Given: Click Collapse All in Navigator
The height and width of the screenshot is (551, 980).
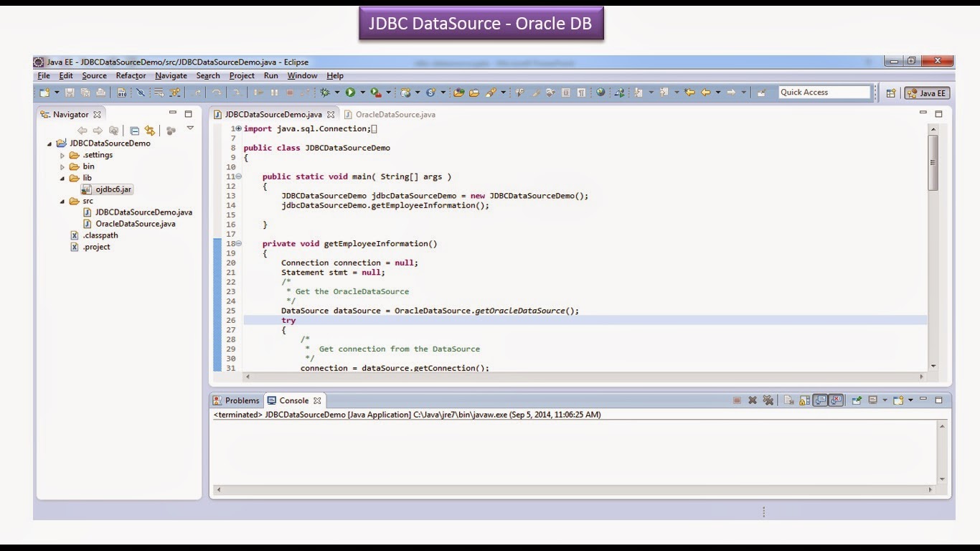Looking at the screenshot, I should click(x=134, y=131).
